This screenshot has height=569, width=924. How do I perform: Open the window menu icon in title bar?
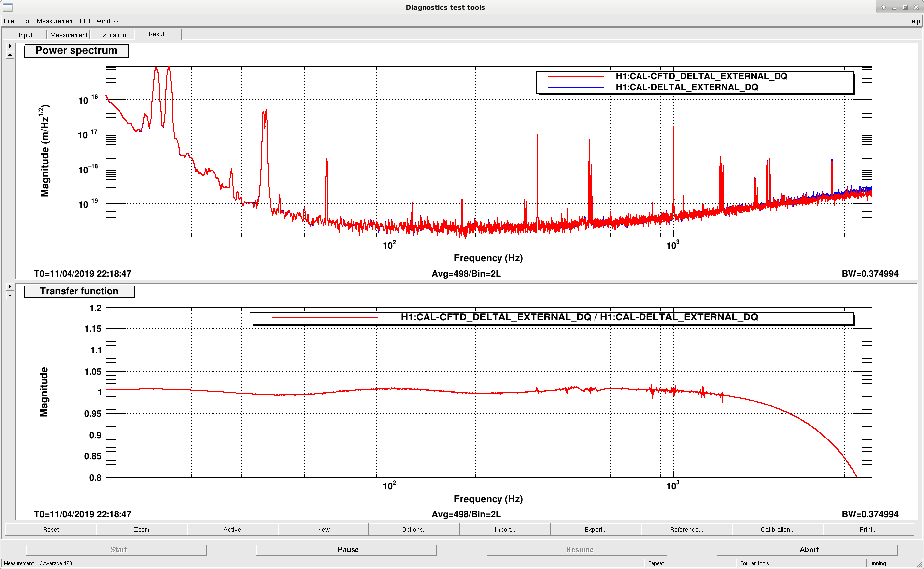coord(8,7)
